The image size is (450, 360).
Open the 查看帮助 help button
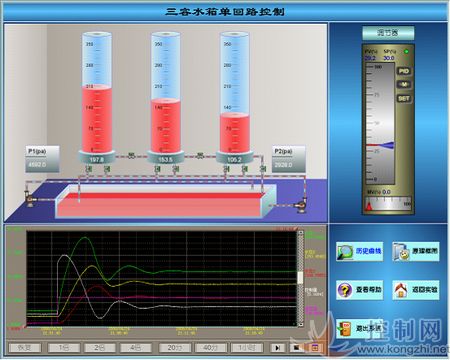pyautogui.click(x=359, y=290)
